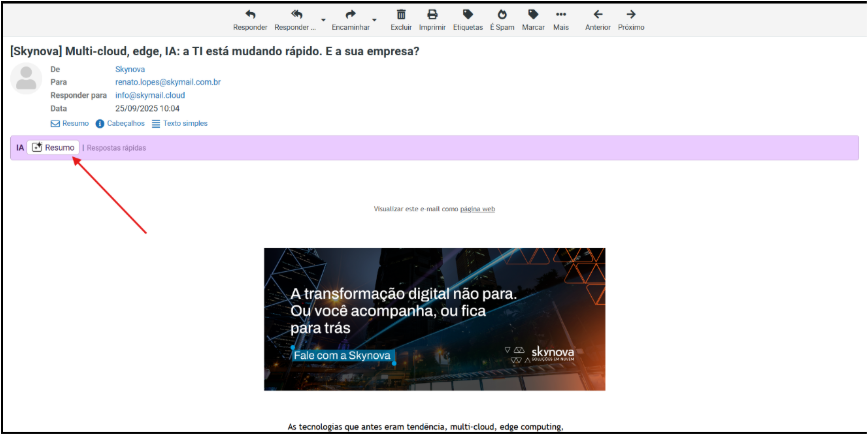Print the email using Imprimir

[433, 15]
